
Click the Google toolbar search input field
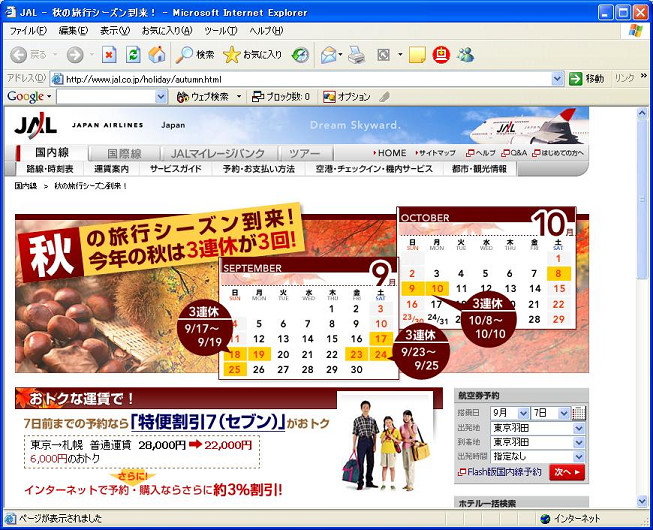(107, 97)
